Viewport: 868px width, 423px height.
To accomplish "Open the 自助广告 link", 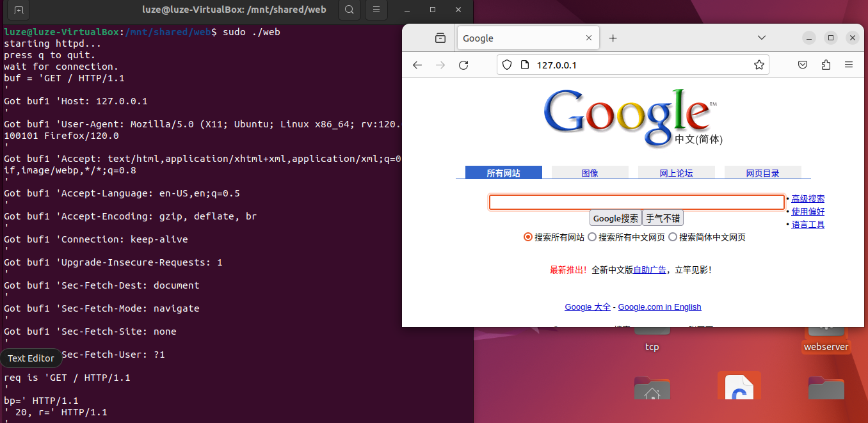I will pos(650,270).
